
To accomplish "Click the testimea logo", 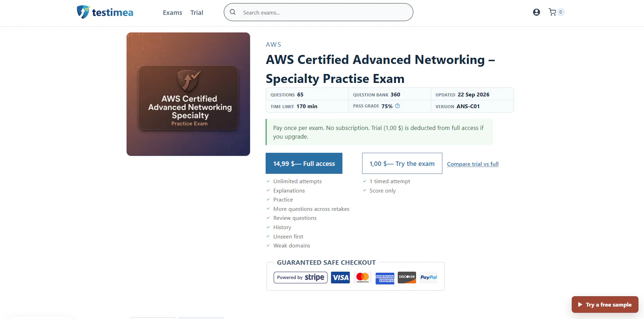I will click(105, 12).
